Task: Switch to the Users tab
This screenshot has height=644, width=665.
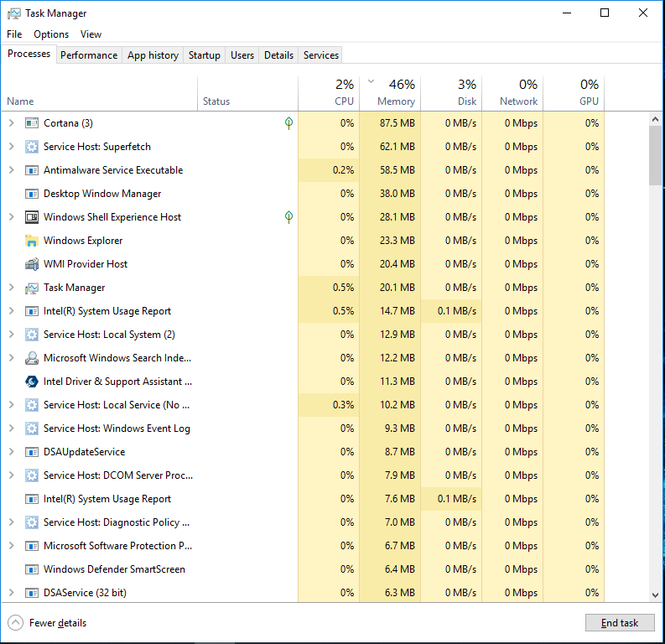Action: pyautogui.click(x=242, y=55)
